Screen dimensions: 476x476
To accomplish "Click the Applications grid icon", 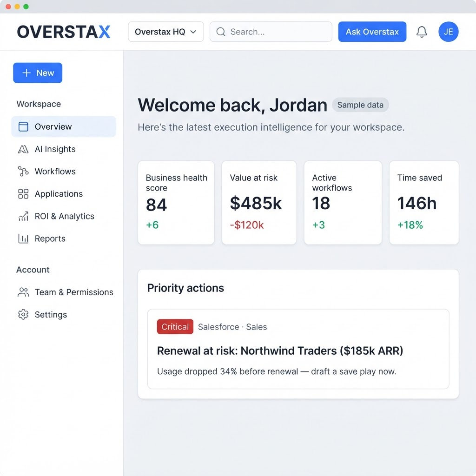I will pyautogui.click(x=23, y=194).
